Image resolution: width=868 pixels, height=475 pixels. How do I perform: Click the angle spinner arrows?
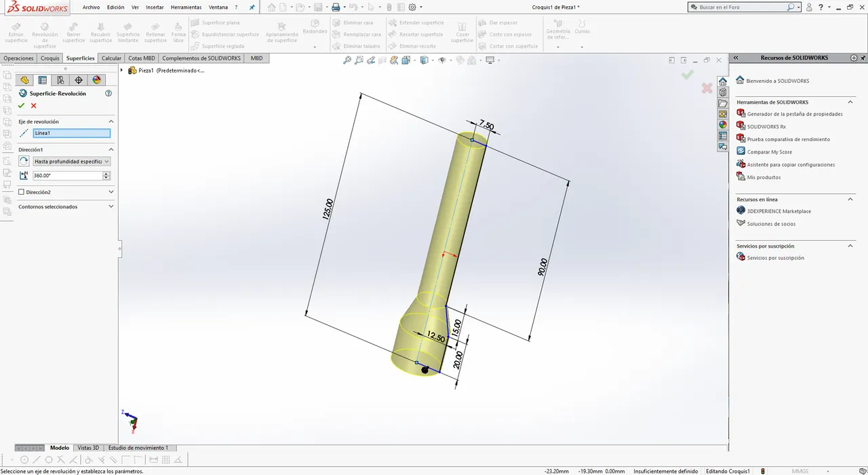[106, 176]
